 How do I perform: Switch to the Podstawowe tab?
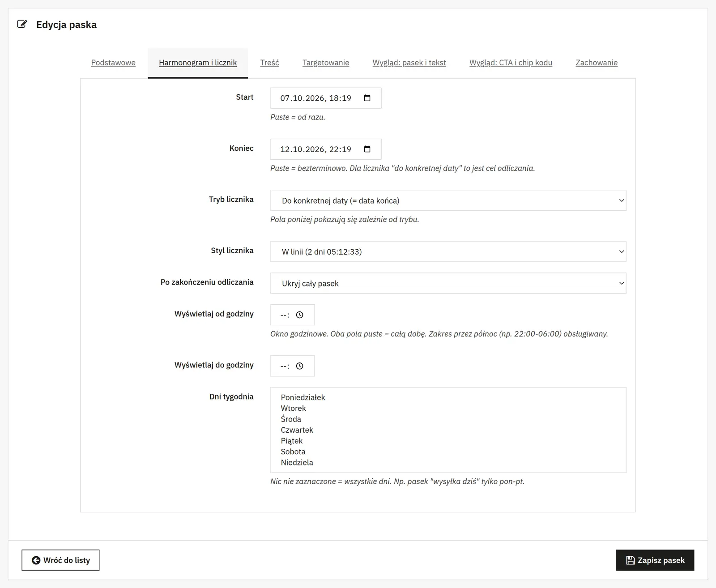point(113,63)
